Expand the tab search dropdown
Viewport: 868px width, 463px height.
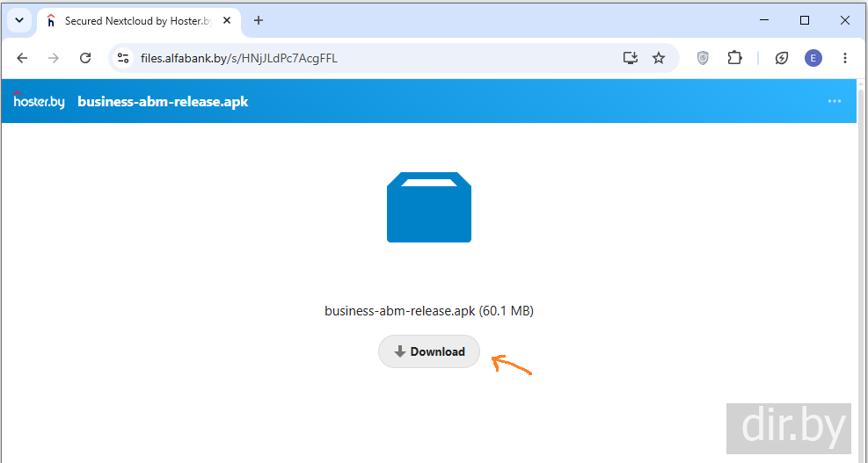point(19,20)
